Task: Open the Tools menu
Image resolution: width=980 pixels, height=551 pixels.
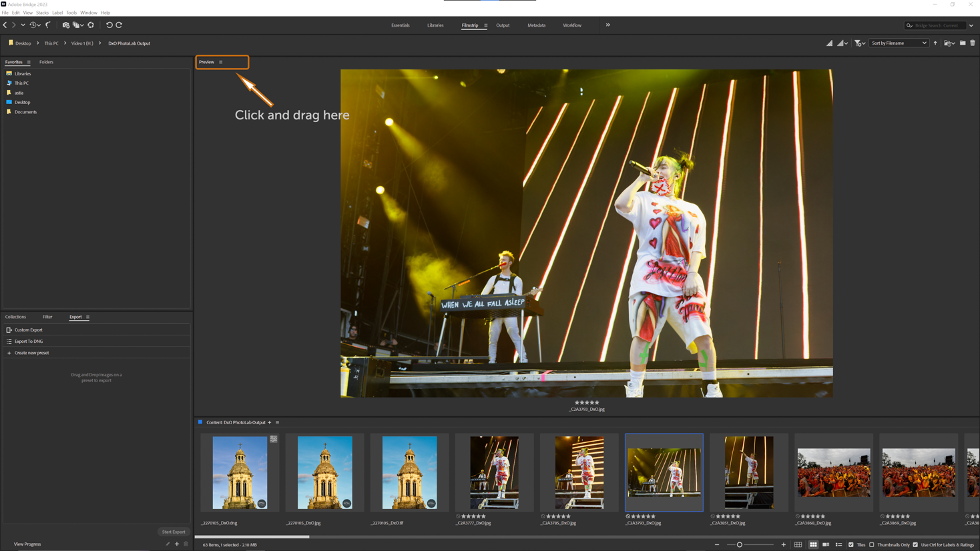Action: coord(71,12)
